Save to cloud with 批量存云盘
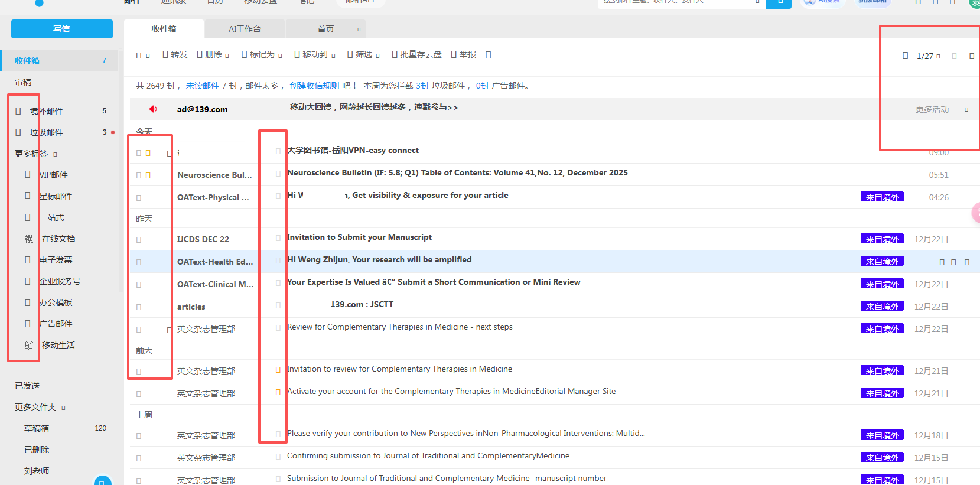 pyautogui.click(x=416, y=54)
